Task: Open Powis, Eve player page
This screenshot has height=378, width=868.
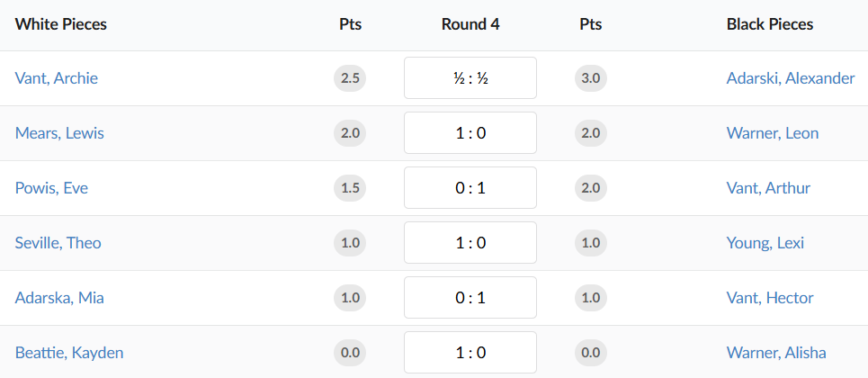Action: pyautogui.click(x=51, y=188)
